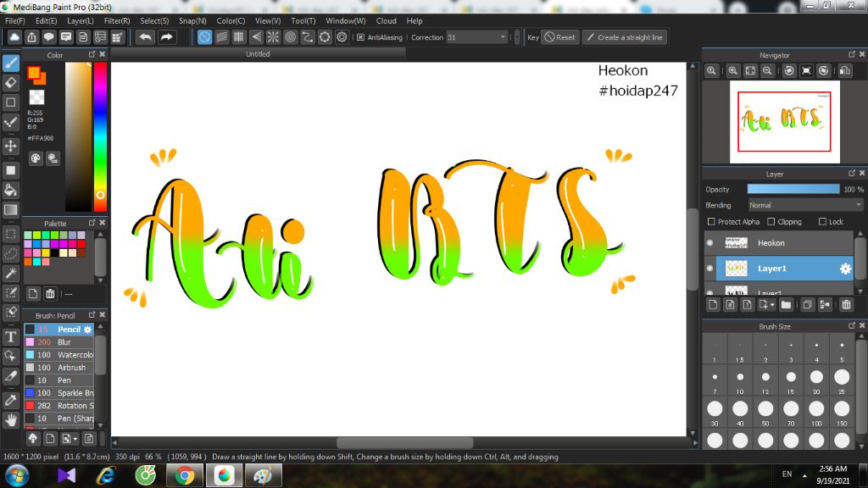Select the Move tool
This screenshot has height=488, width=868.
(10, 146)
